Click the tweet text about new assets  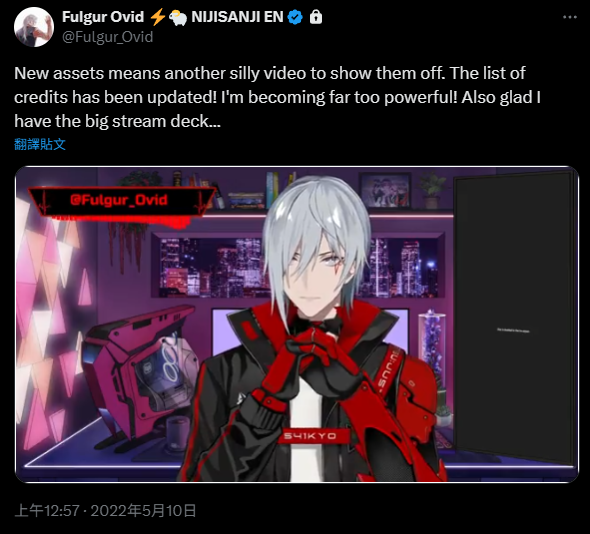click(277, 97)
